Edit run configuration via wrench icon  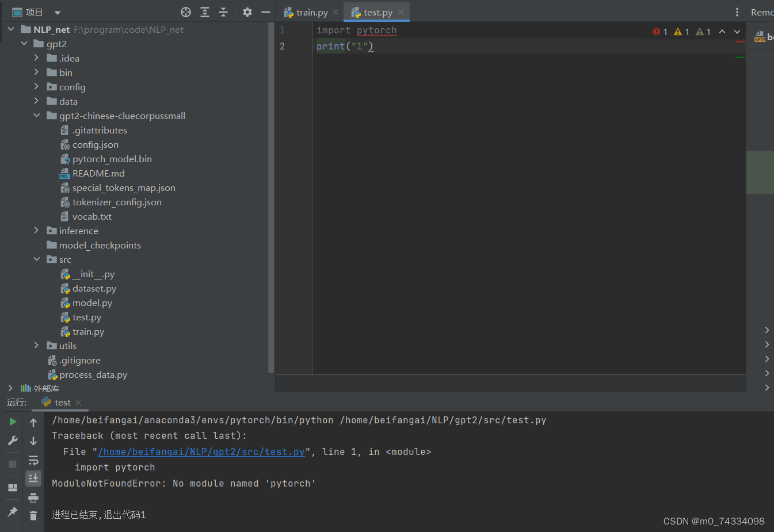point(13,441)
